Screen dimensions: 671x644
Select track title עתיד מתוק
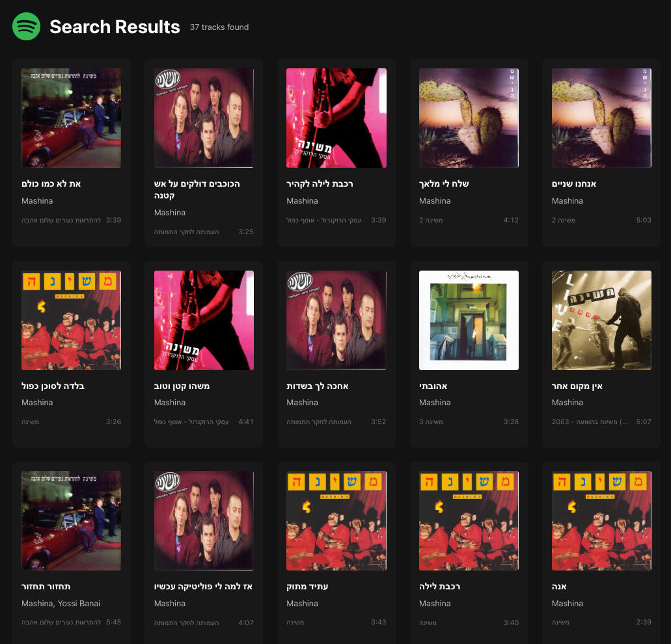point(307,587)
